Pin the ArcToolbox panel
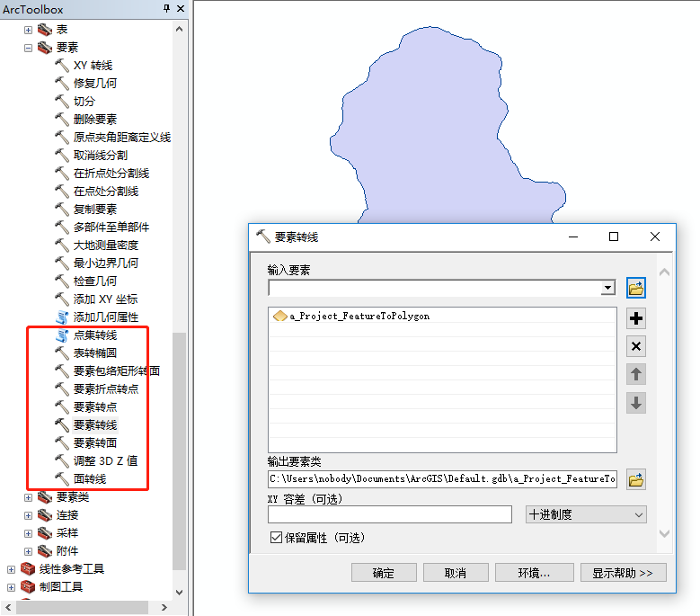The image size is (700, 616). pos(166,8)
